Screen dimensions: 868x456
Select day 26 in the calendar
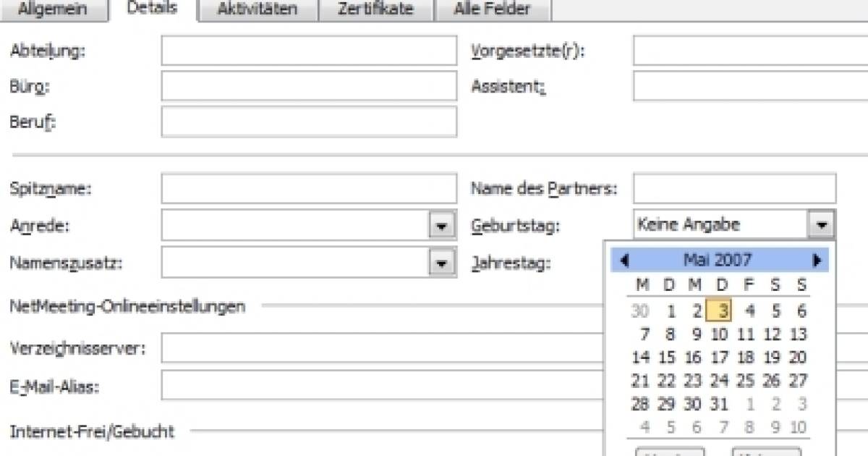pyautogui.click(x=772, y=381)
